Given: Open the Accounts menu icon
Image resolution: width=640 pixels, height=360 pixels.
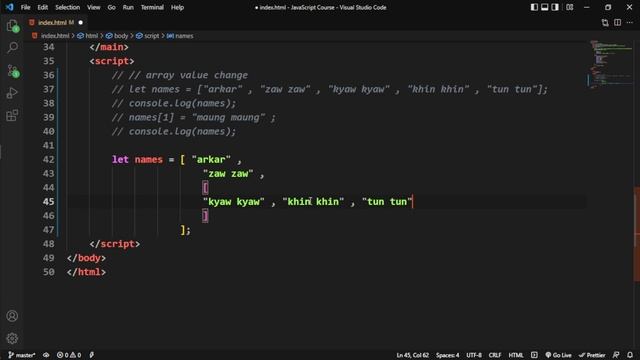Looking at the screenshot, I should (12, 316).
